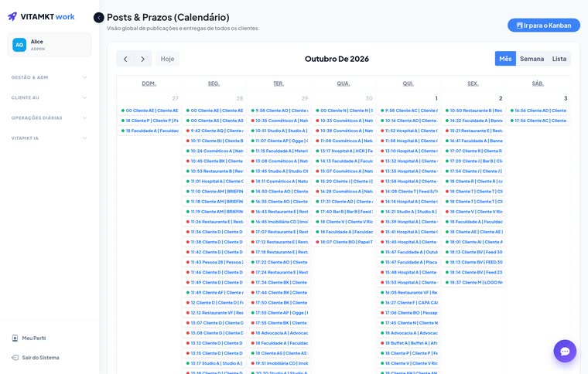This screenshot has width=588, height=374.
Task: Open the 00 Cliente AS event
Action: (214, 121)
